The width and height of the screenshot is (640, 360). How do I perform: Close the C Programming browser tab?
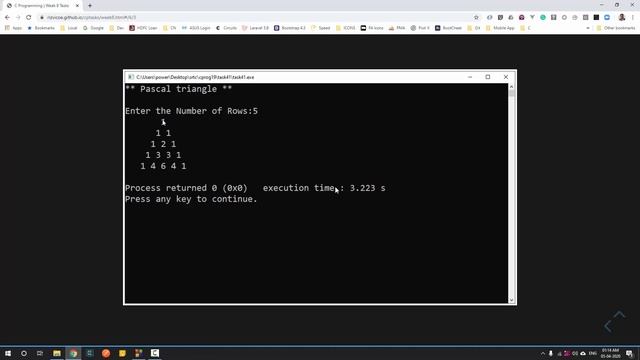pos(77,6)
